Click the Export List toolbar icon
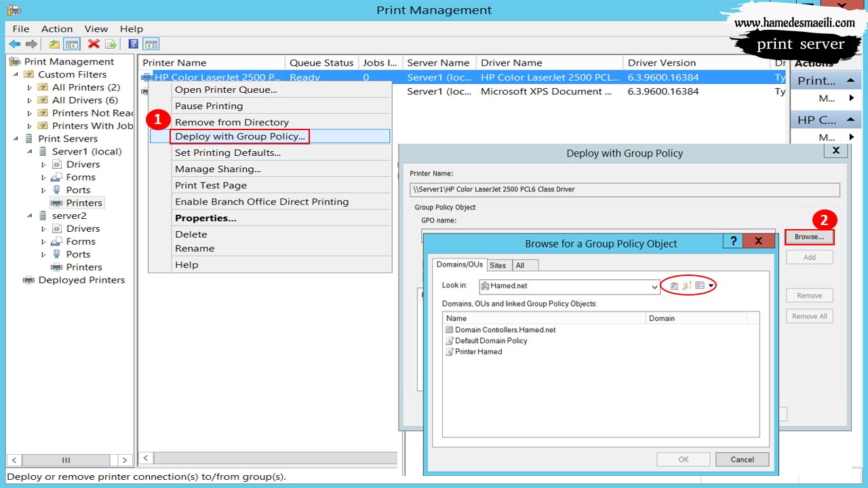Image resolution: width=868 pixels, height=488 pixels. click(x=111, y=44)
